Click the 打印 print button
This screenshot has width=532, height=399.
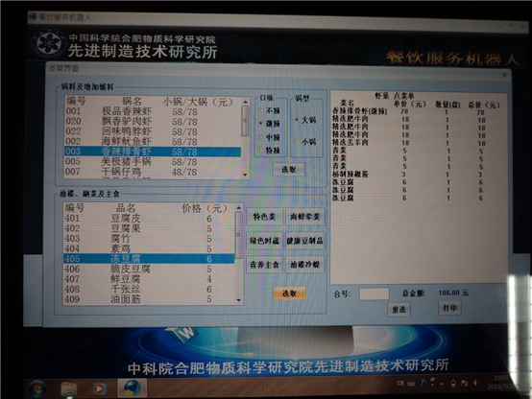point(449,308)
